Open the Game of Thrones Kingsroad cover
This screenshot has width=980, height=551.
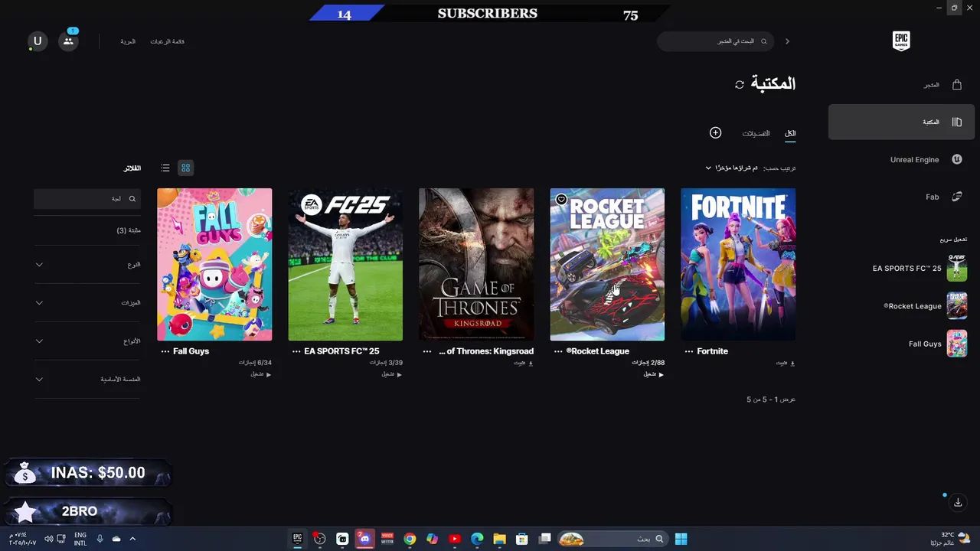point(476,264)
